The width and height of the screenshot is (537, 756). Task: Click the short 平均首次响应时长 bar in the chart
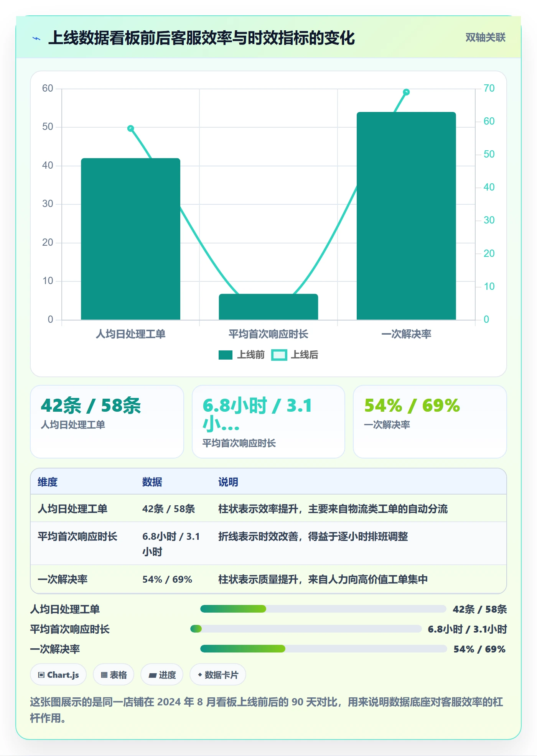(268, 307)
